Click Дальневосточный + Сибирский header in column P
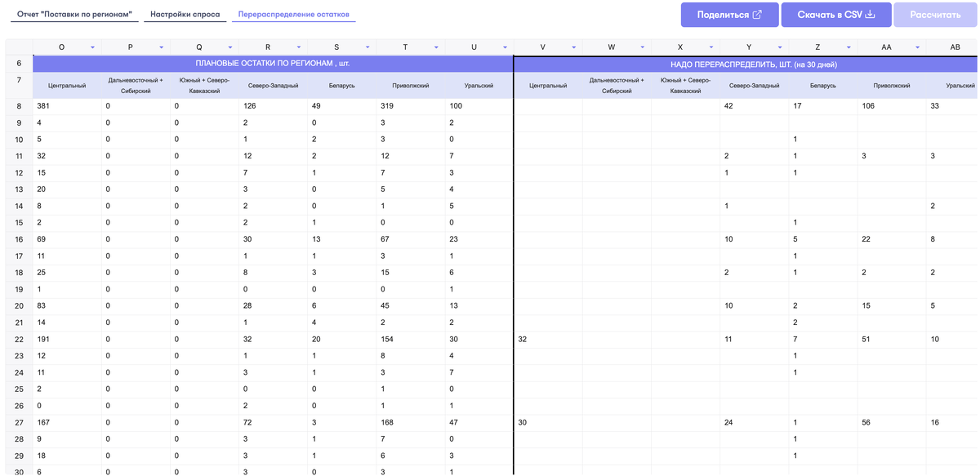 click(136, 85)
